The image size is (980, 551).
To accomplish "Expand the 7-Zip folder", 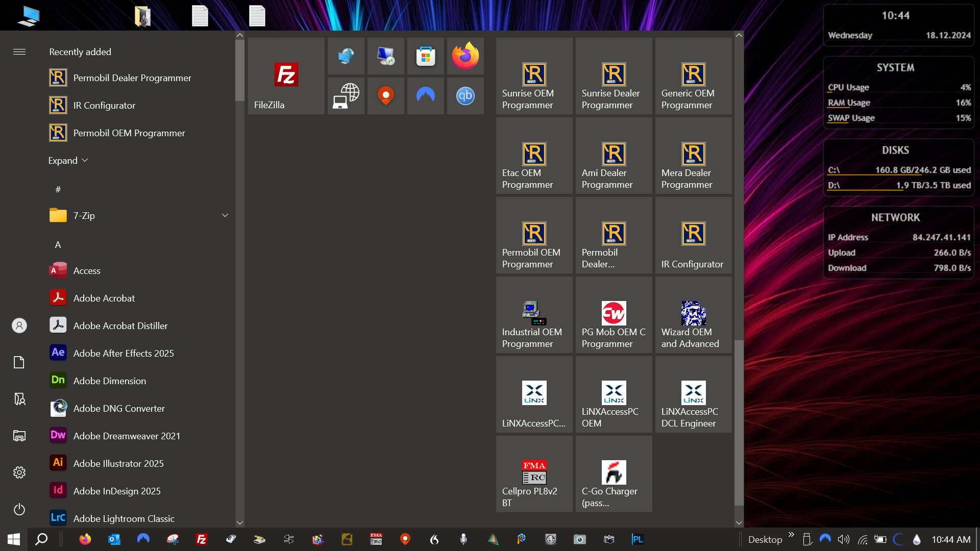I will pyautogui.click(x=225, y=215).
